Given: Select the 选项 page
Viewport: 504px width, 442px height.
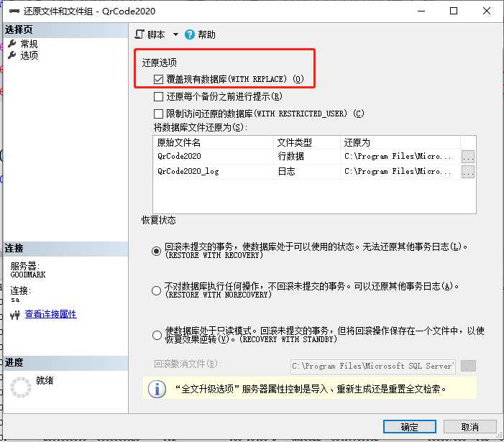Looking at the screenshot, I should tap(29, 55).
